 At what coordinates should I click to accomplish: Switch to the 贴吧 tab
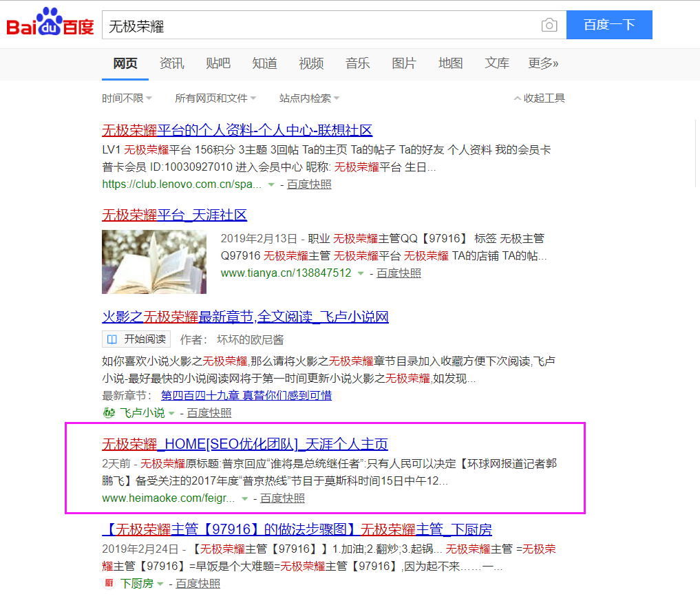(218, 64)
